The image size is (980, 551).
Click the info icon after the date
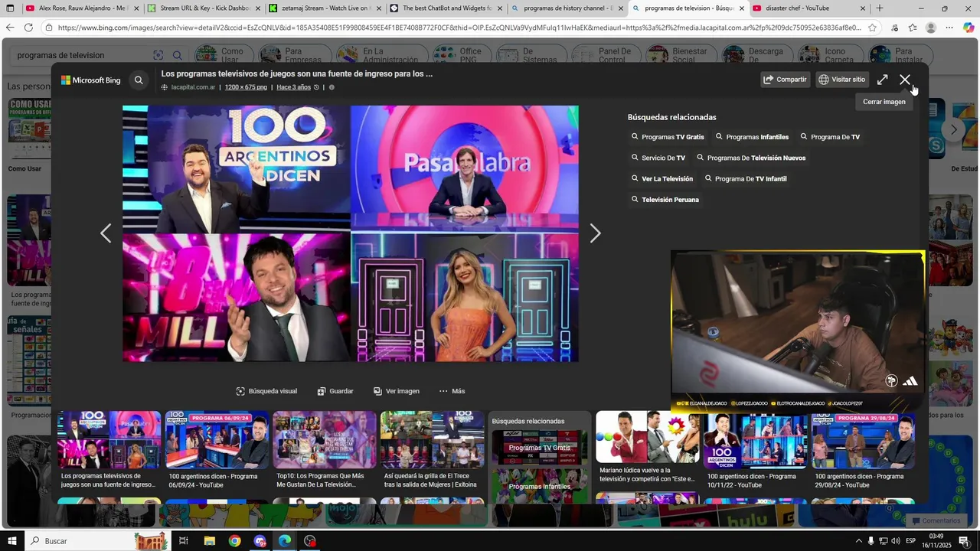point(332,87)
